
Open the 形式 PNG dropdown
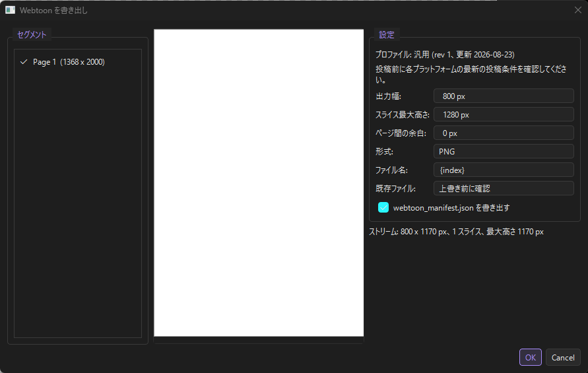(x=504, y=151)
